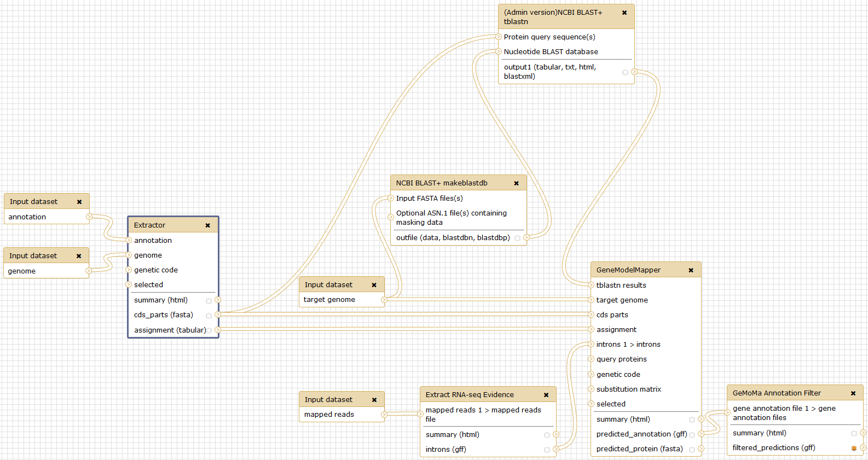The width and height of the screenshot is (868, 460).
Task: Delete the Input dataset node for annotation
Action: point(79,202)
